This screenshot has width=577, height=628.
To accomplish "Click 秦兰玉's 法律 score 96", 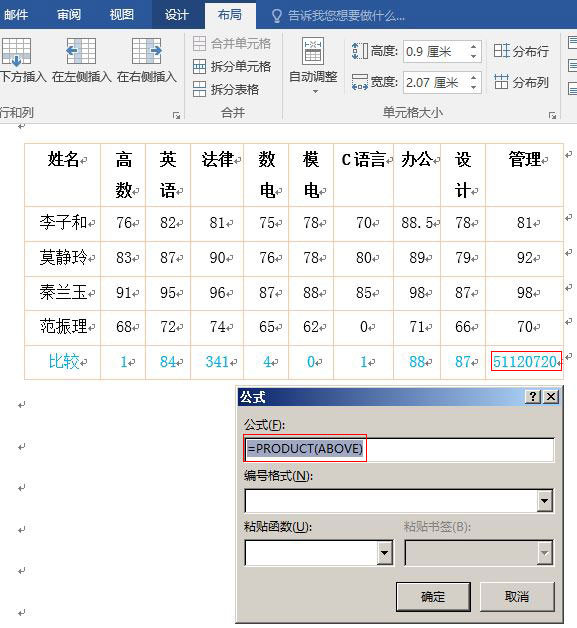I will [217, 293].
